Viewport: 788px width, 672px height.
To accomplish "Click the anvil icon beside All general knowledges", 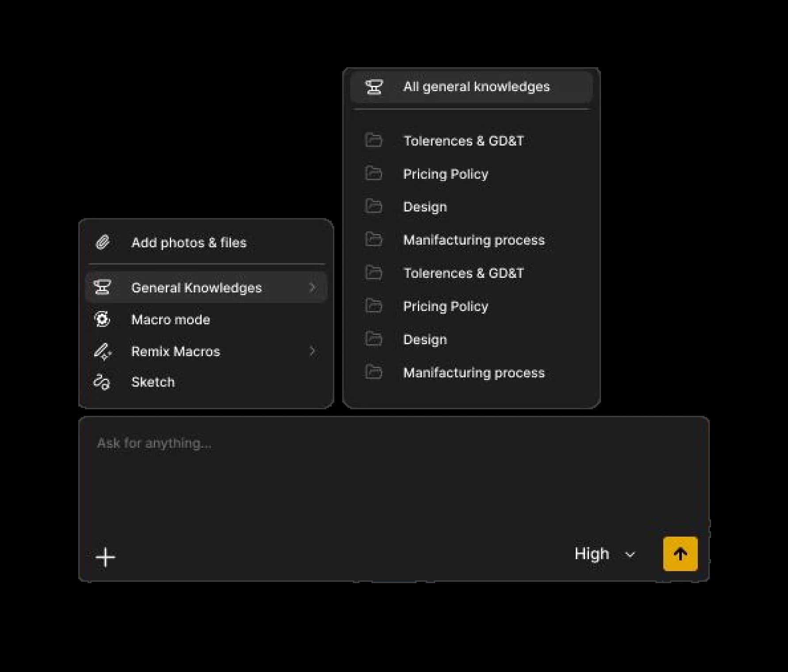I will pyautogui.click(x=374, y=87).
